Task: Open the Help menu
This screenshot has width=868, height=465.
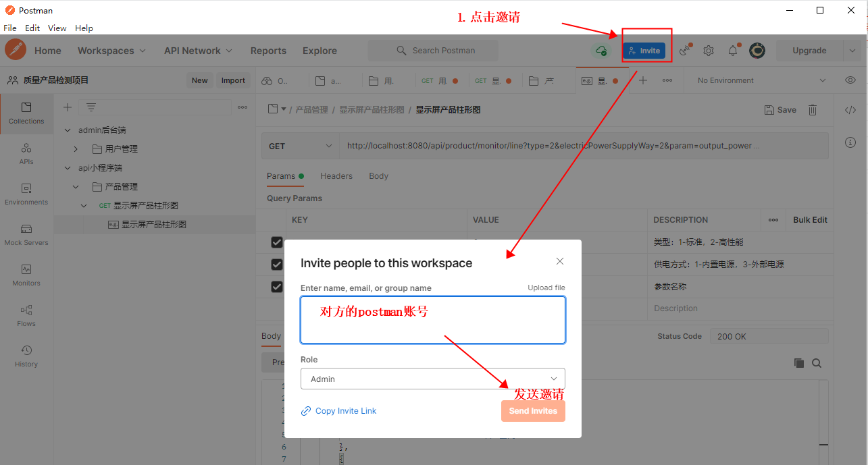Action: click(x=84, y=28)
